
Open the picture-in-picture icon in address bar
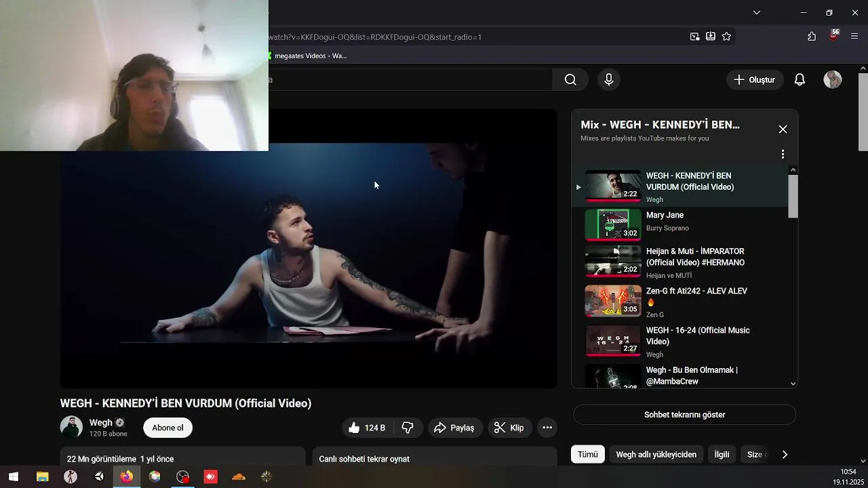694,37
